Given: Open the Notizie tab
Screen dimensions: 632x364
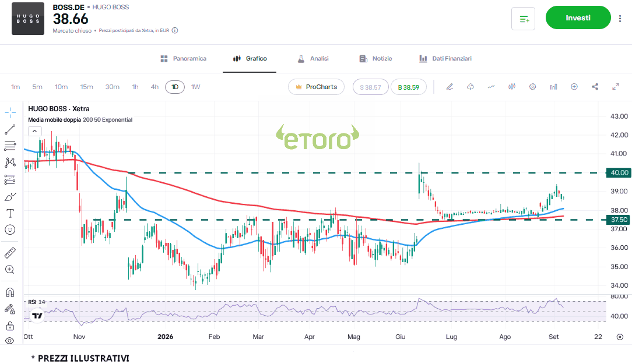Looking at the screenshot, I should click(375, 59).
